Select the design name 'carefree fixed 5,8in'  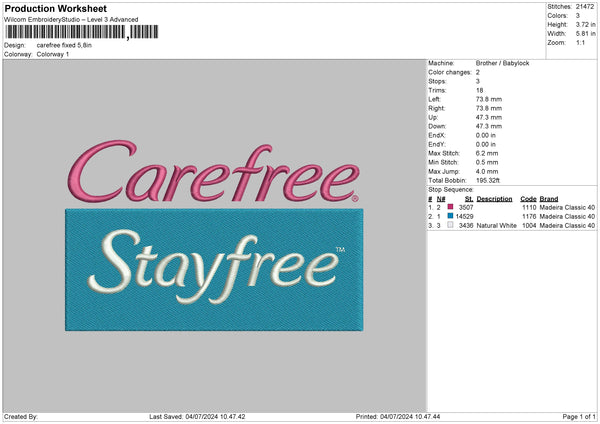pyautogui.click(x=64, y=45)
